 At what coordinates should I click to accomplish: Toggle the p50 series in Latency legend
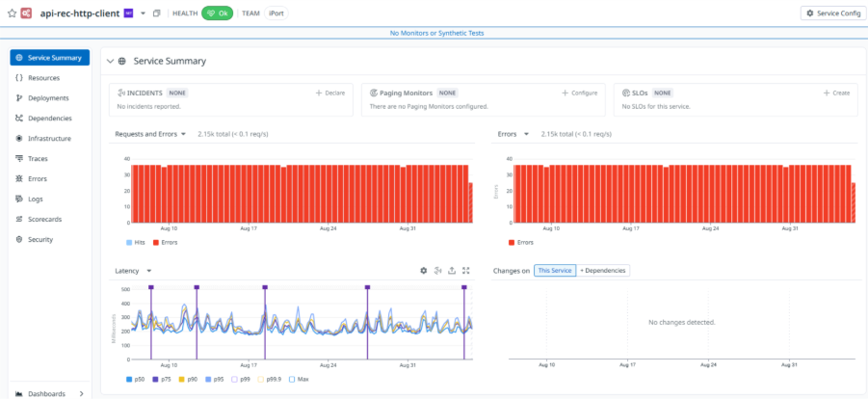[136, 380]
